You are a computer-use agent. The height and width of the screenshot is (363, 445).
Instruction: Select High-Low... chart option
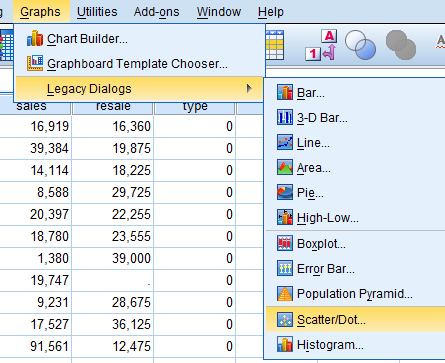355,217
